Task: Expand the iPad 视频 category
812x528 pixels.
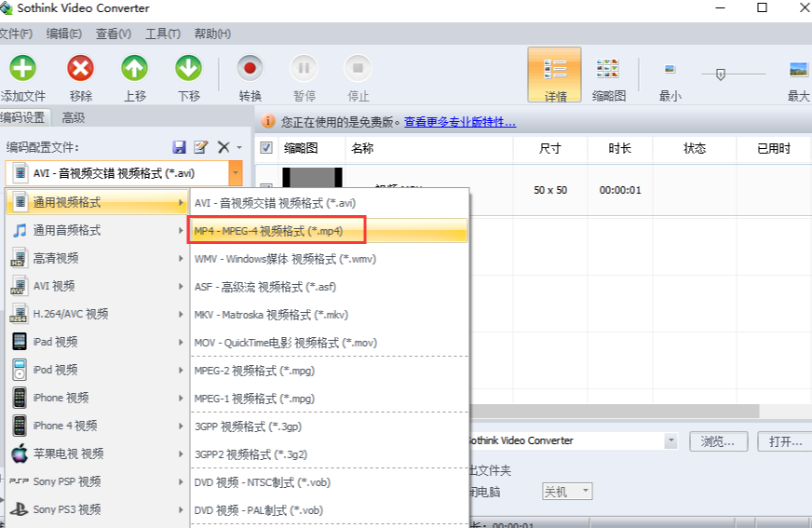Action: [98, 342]
